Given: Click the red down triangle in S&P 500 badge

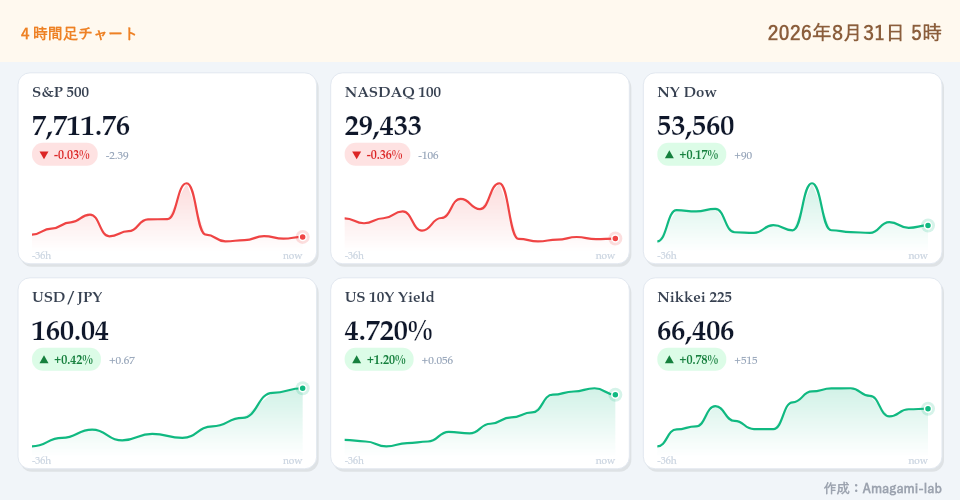Looking at the screenshot, I should tap(44, 155).
